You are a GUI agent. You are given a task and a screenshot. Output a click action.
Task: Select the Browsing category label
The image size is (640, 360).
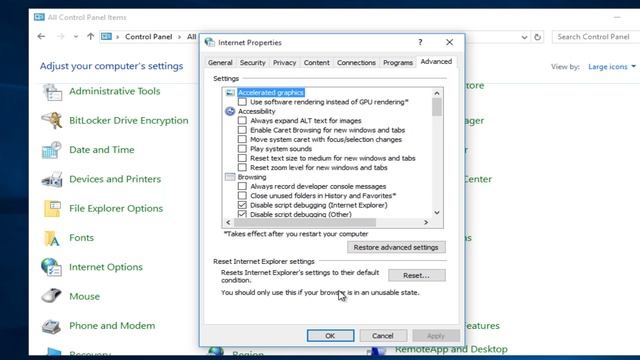[252, 177]
